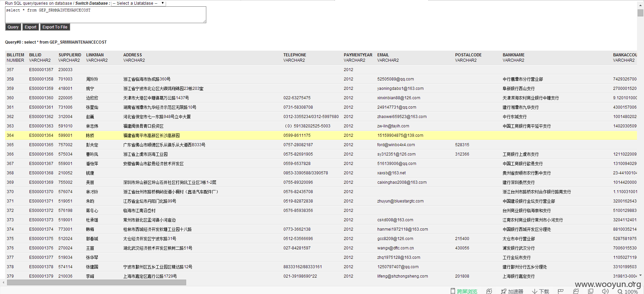Click supplier ID 576074

[x=65, y=192]
